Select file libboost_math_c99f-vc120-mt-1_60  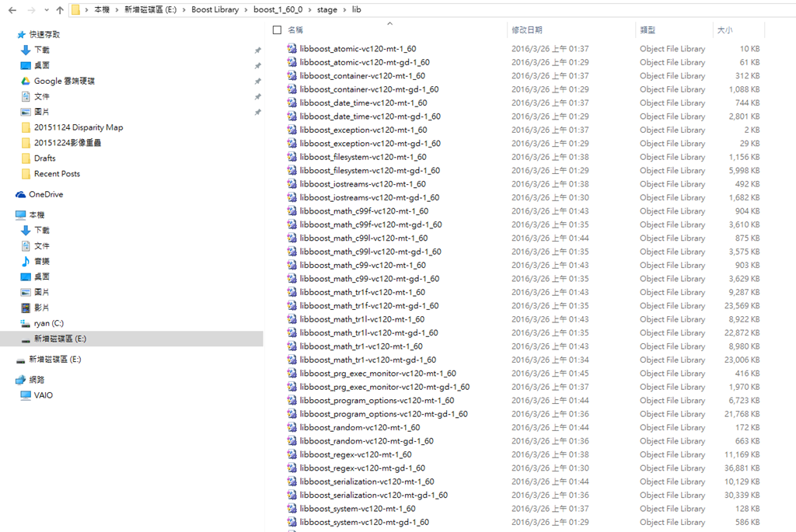pyautogui.click(x=364, y=211)
